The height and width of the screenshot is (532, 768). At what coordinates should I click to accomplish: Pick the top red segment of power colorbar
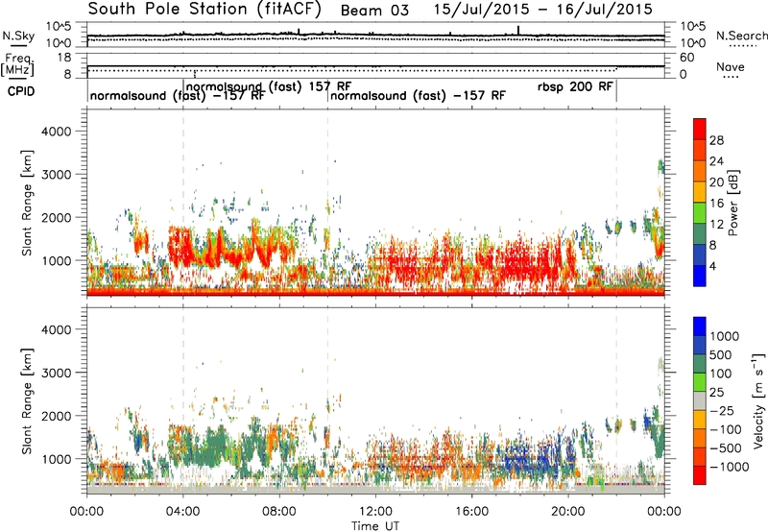700,129
